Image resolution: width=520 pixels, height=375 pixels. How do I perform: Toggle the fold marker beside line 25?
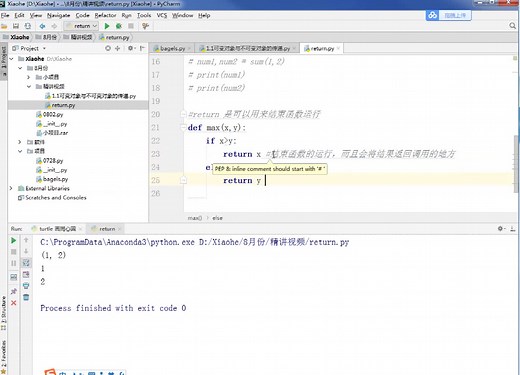[x=183, y=180]
